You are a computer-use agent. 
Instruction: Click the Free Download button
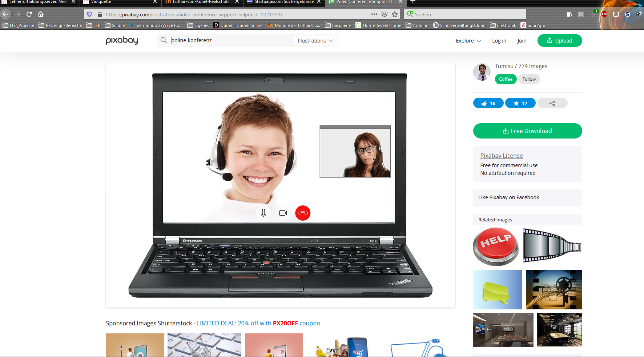pos(527,131)
